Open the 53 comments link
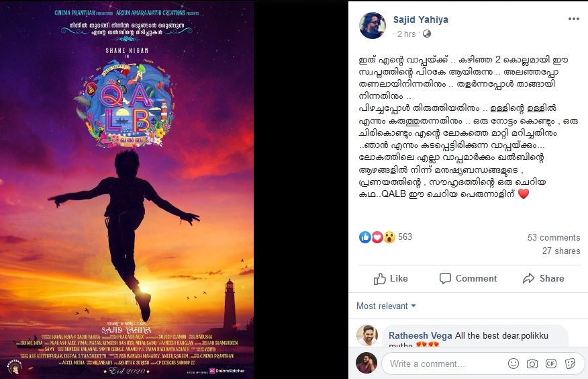Image resolution: width=588 pixels, height=379 pixels. tap(554, 237)
